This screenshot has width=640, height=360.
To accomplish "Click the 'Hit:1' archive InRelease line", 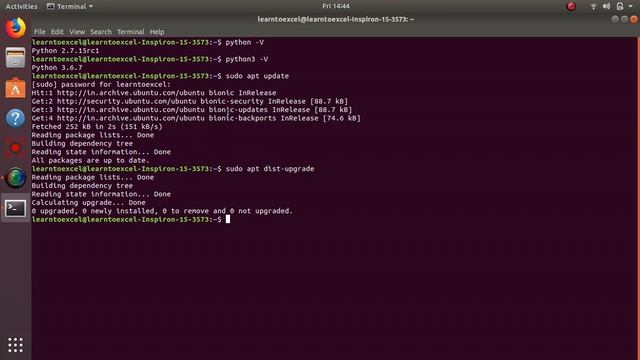I will point(154,93).
